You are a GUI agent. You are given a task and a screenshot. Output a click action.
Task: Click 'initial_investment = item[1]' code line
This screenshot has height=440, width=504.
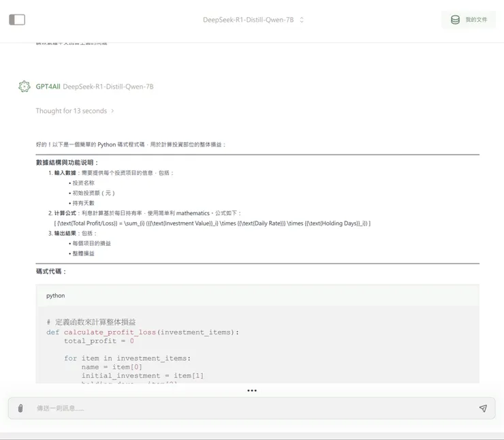click(x=142, y=375)
